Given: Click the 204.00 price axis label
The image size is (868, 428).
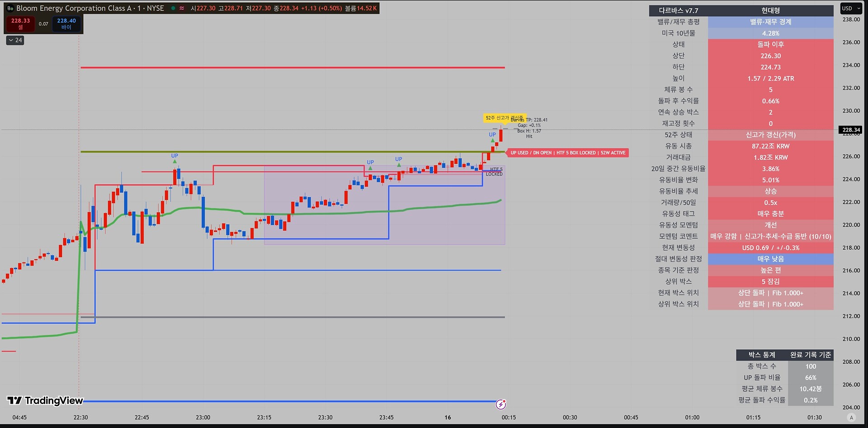Looking at the screenshot, I should pos(851,407).
